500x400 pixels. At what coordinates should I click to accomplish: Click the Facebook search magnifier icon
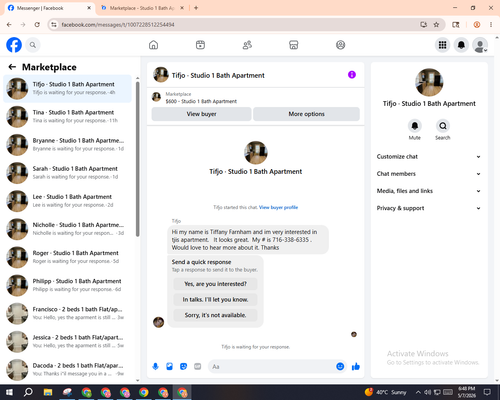[33, 45]
